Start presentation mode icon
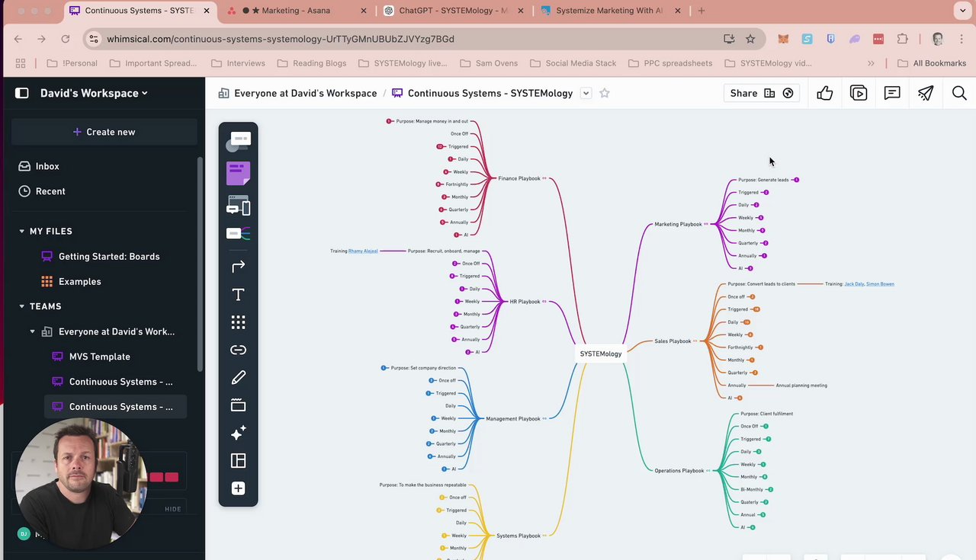The width and height of the screenshot is (976, 560). tap(859, 93)
